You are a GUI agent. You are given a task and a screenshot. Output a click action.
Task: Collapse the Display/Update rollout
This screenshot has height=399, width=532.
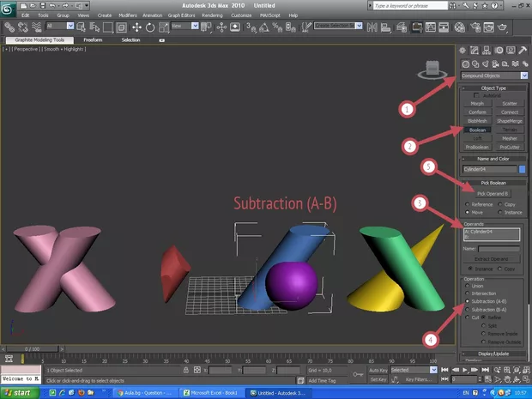[493, 353]
